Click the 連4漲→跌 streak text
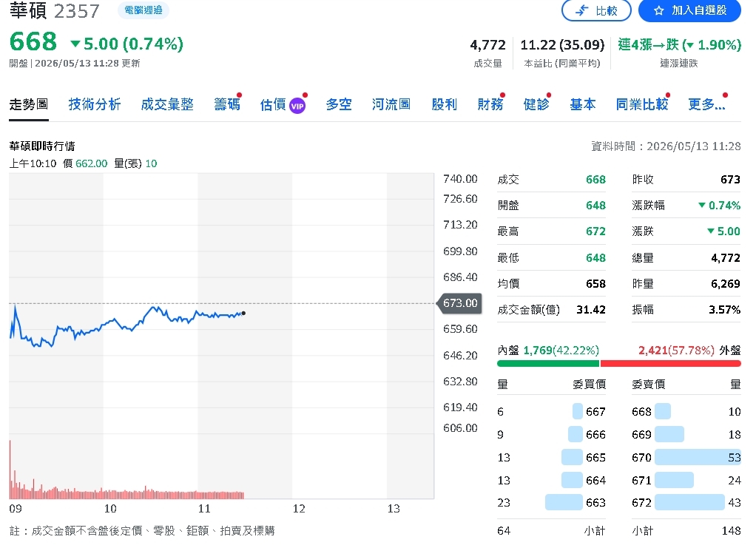The height and width of the screenshot is (548, 756). click(x=679, y=45)
